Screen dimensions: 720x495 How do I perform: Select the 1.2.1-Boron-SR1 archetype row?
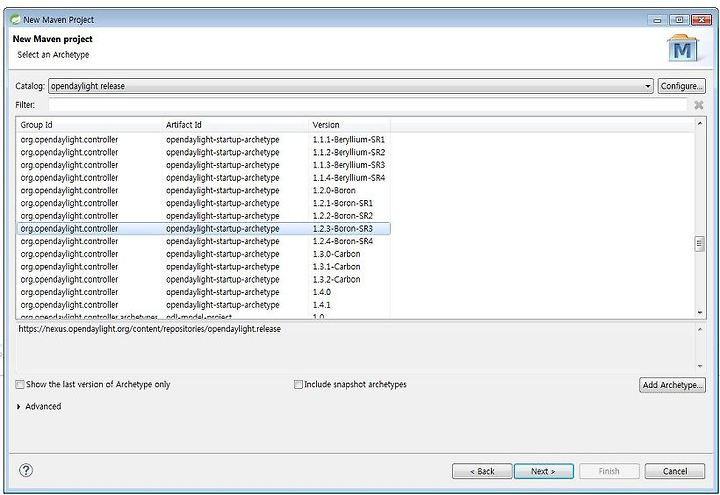coord(203,203)
